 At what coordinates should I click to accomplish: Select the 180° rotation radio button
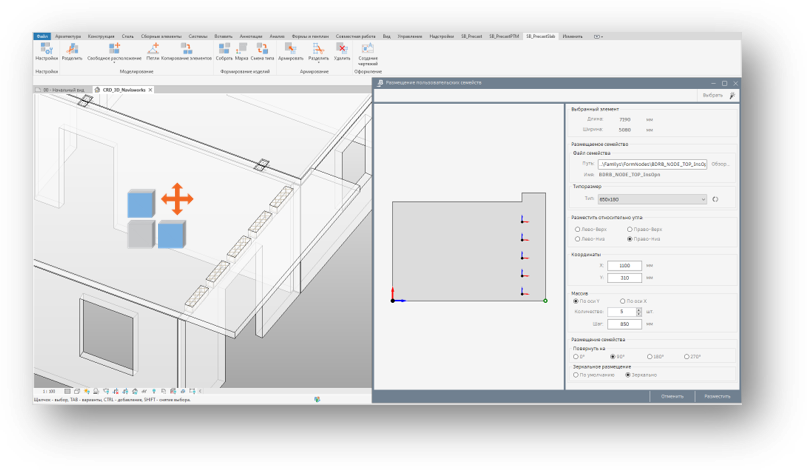coord(650,356)
